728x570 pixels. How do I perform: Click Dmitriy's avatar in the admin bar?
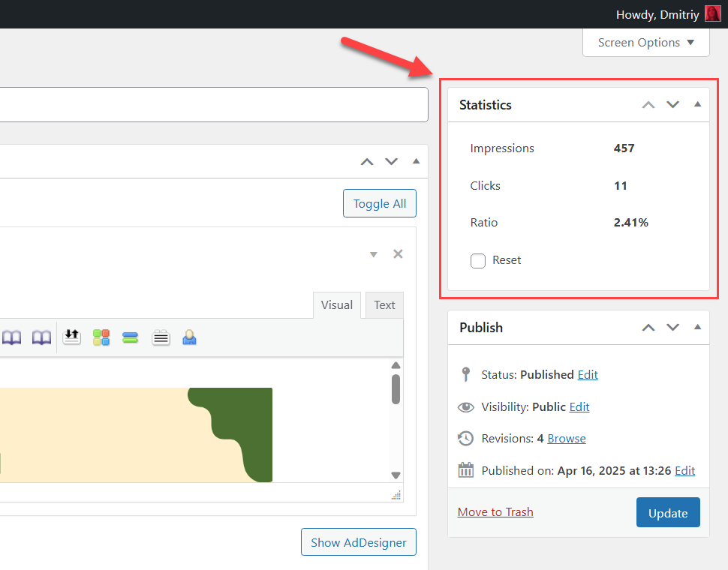point(712,14)
